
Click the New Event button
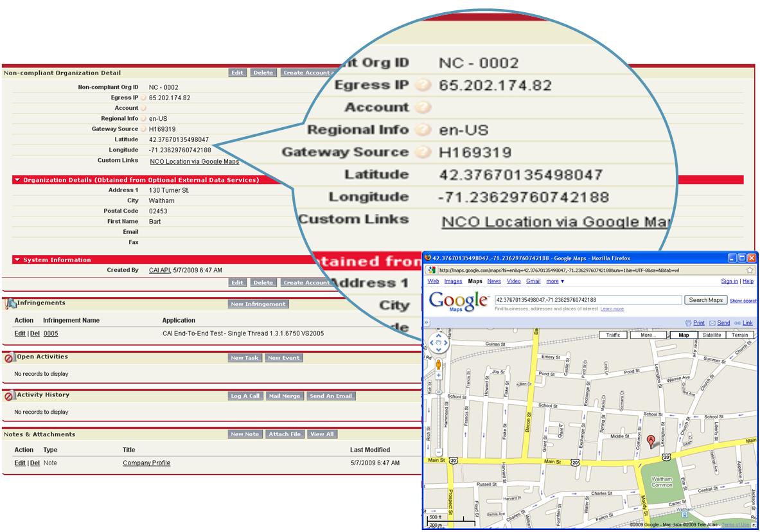284,358
